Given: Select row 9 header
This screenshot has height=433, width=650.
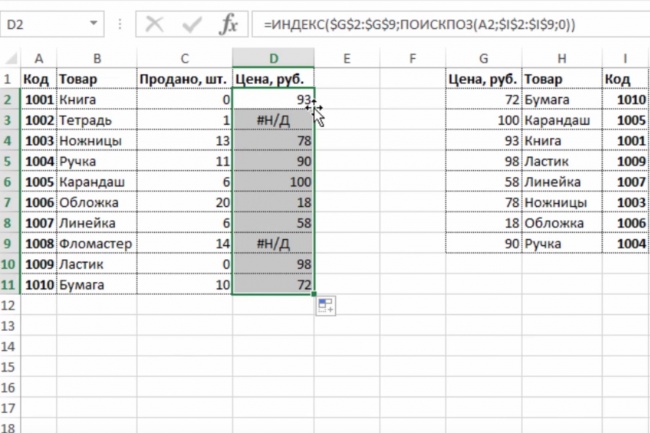Looking at the screenshot, I should pos(10,243).
